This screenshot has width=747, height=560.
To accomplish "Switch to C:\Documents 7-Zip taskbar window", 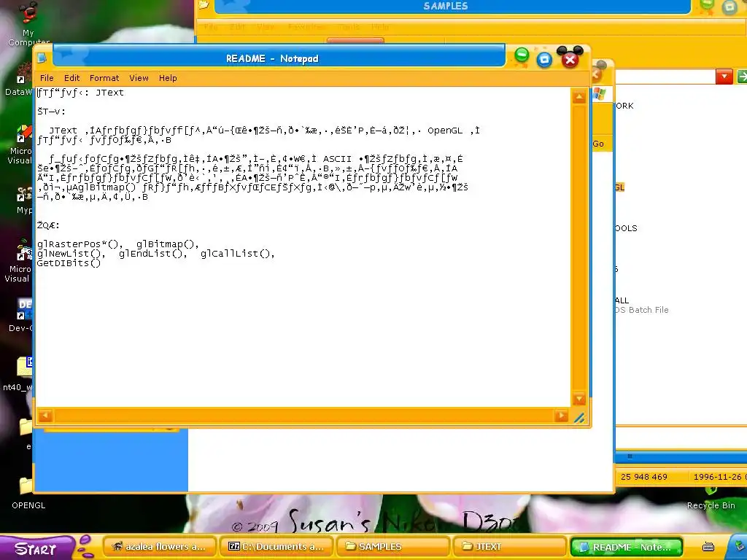I will click(x=276, y=547).
